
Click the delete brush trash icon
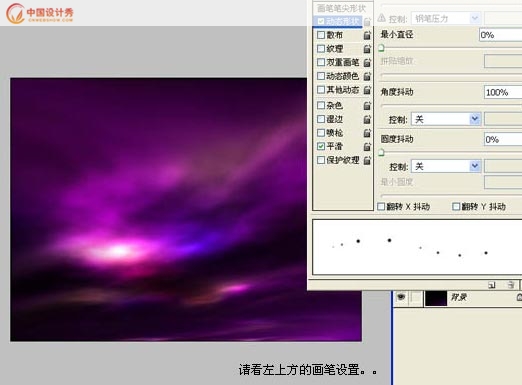[511, 285]
